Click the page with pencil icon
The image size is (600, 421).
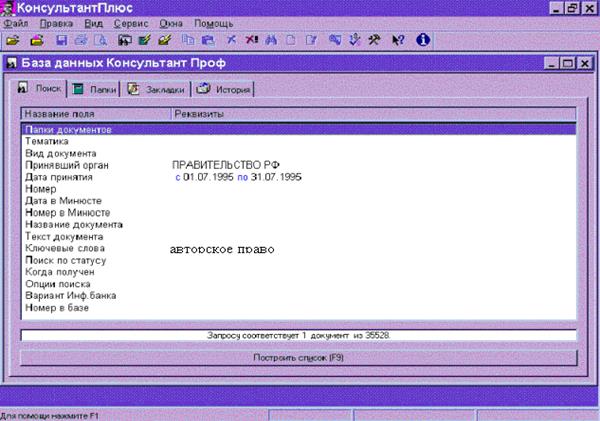[x=311, y=40]
